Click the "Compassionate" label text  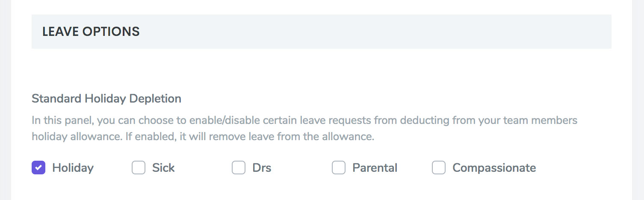click(494, 168)
